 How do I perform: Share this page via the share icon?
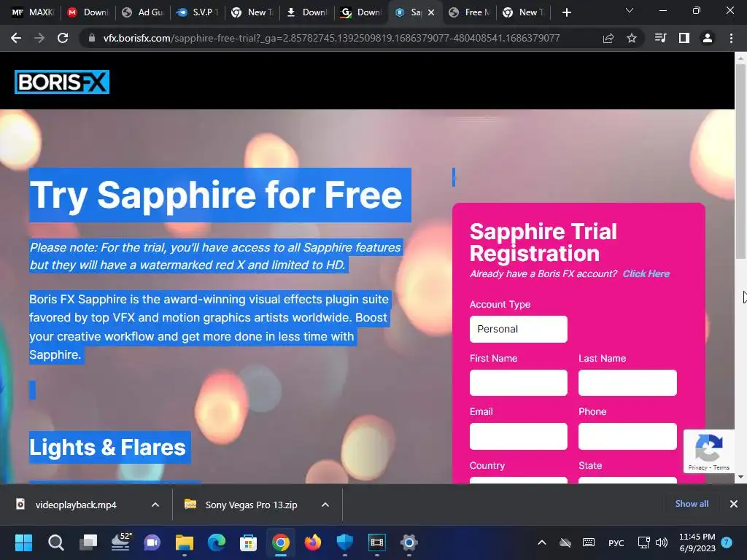[x=608, y=38]
